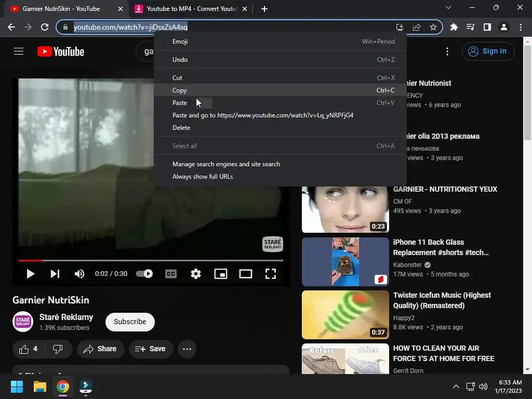The height and width of the screenshot is (399, 532).
Task: Save the video to a playlist
Action: click(151, 349)
